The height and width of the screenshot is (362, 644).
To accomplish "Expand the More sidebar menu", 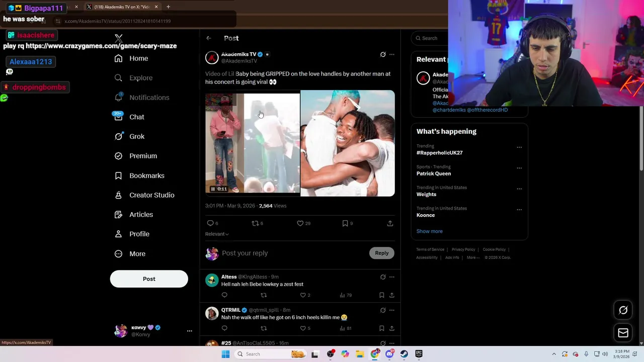I will pos(130,254).
